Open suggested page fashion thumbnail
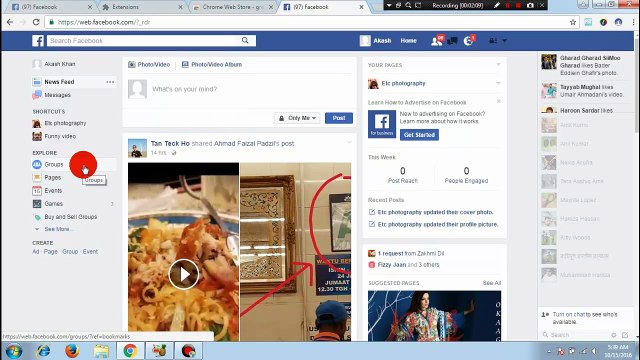 [434, 316]
